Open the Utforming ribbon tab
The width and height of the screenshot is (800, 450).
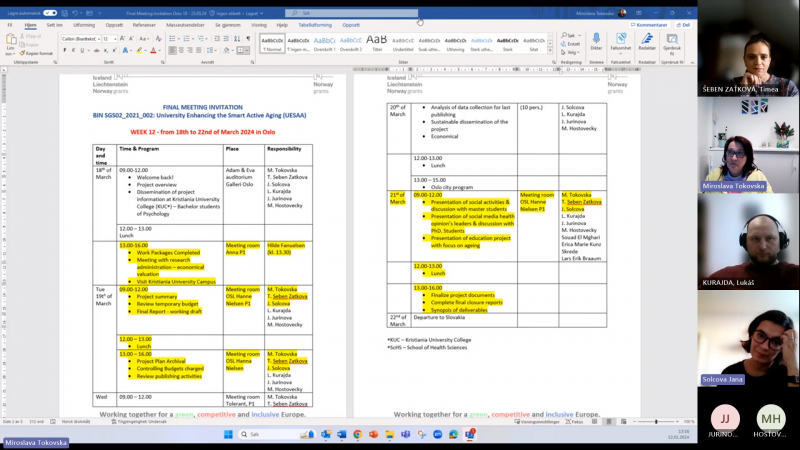coord(84,24)
